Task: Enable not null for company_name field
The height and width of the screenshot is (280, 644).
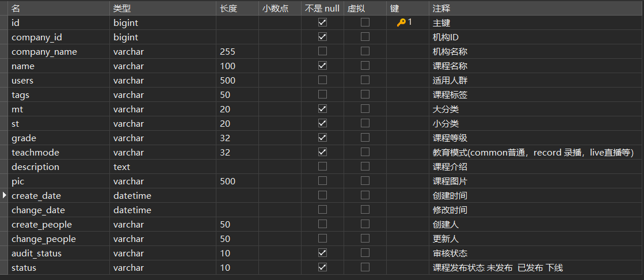Action: (x=322, y=51)
